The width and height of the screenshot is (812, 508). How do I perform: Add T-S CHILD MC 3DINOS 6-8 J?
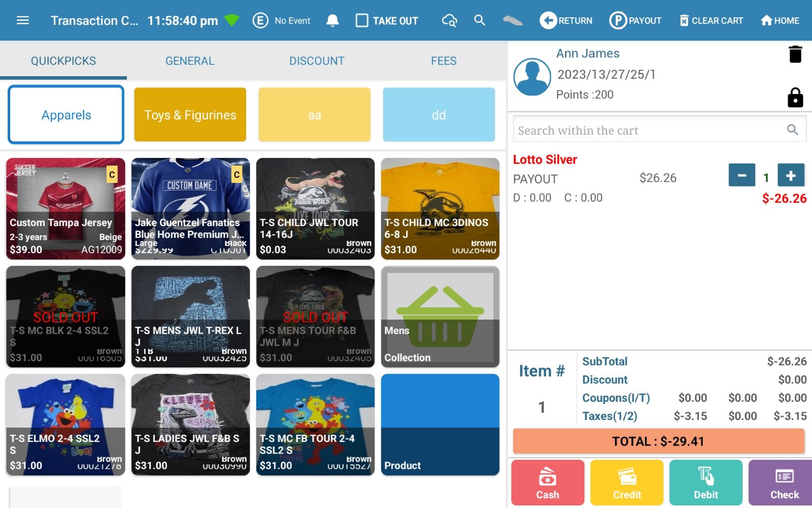(x=440, y=209)
